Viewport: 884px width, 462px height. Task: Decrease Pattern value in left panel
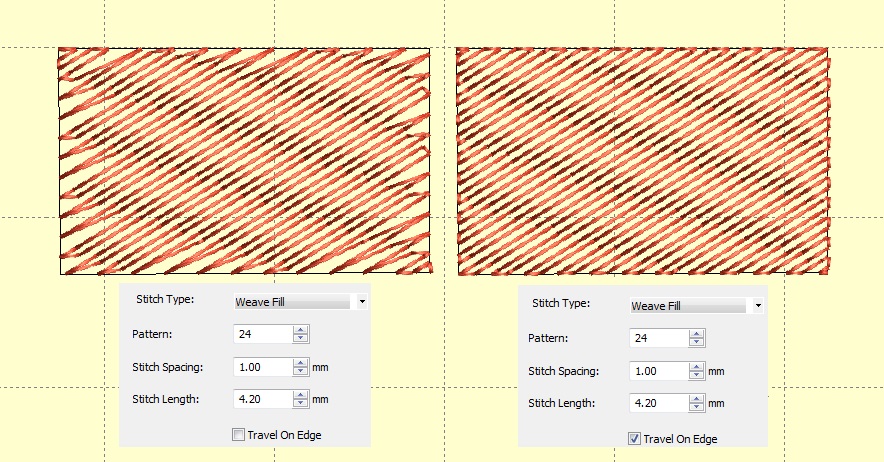pos(300,338)
